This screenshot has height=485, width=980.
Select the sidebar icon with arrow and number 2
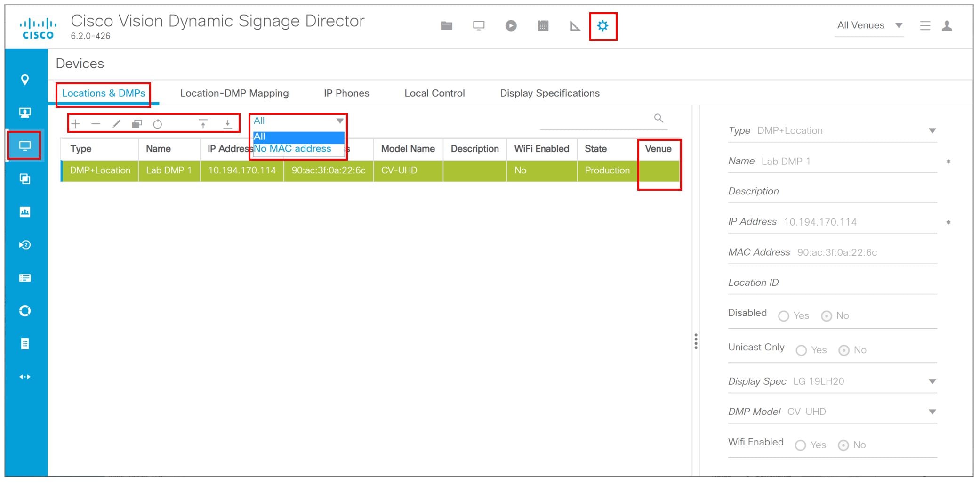pyautogui.click(x=25, y=245)
